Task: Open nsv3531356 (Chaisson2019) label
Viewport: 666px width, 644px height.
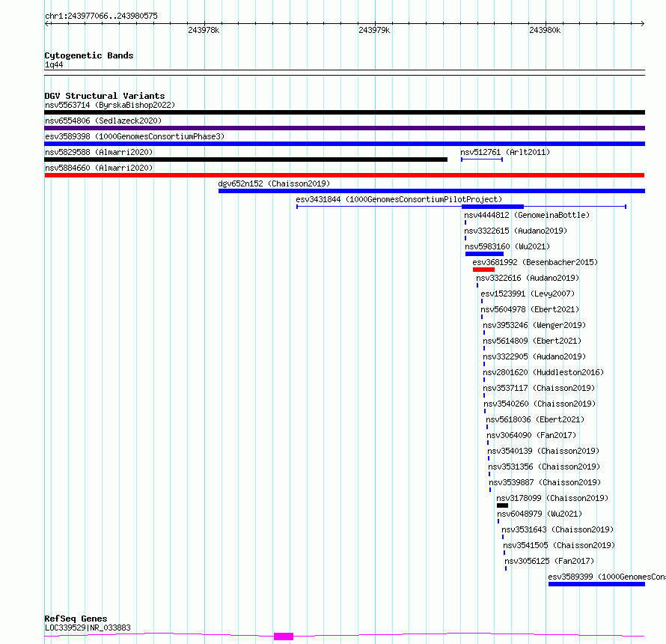Action: 544,467
